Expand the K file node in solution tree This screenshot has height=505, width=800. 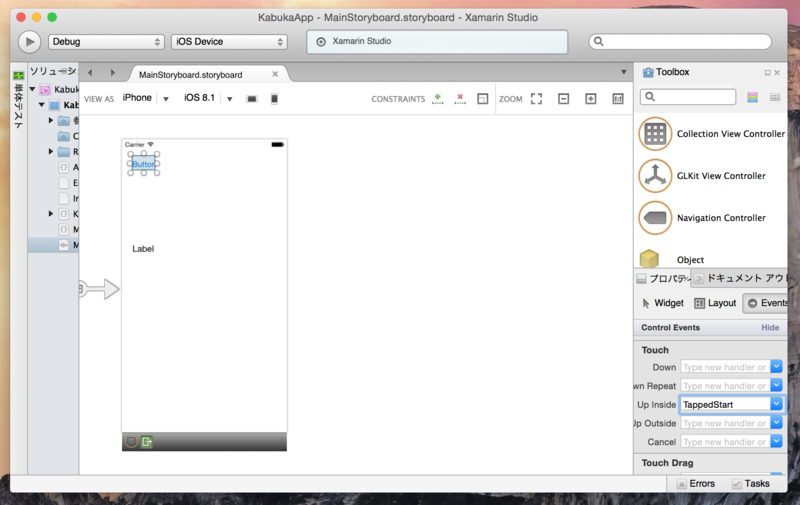(x=51, y=214)
